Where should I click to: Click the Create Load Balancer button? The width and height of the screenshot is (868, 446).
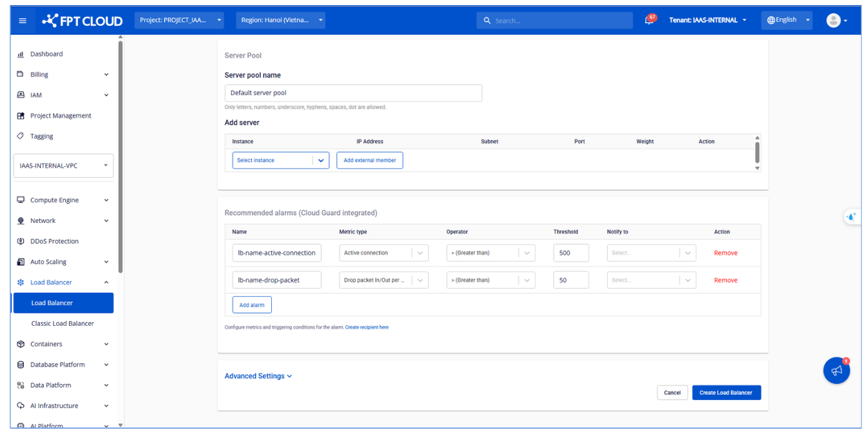point(726,392)
